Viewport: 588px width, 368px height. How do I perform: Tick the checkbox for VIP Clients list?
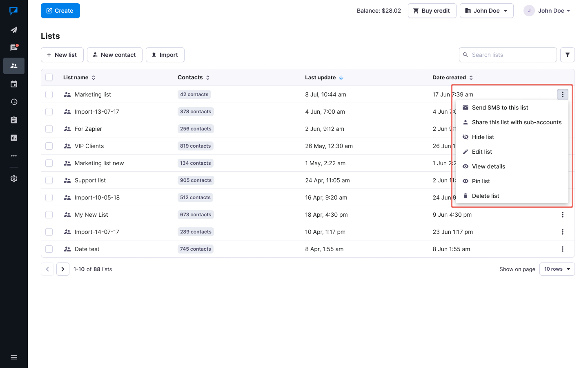pos(49,146)
